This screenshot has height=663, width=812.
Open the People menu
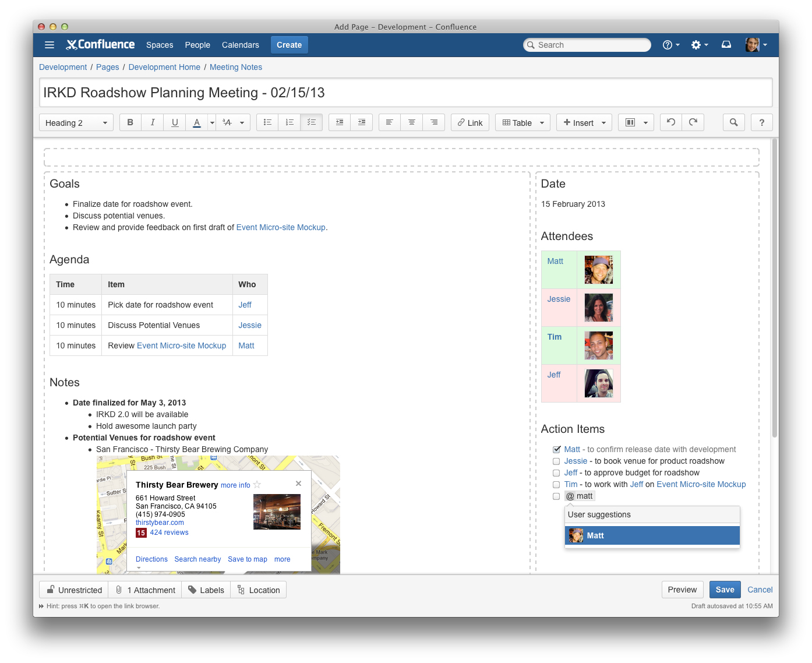197,45
